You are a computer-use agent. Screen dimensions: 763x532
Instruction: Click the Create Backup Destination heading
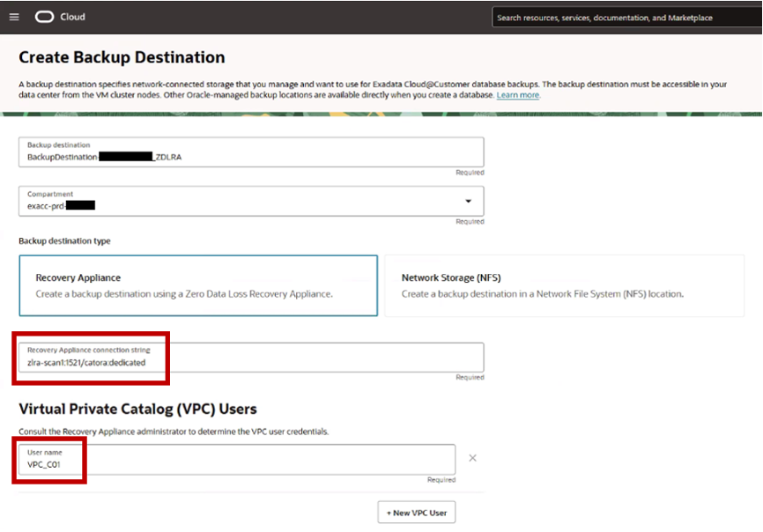(x=122, y=57)
